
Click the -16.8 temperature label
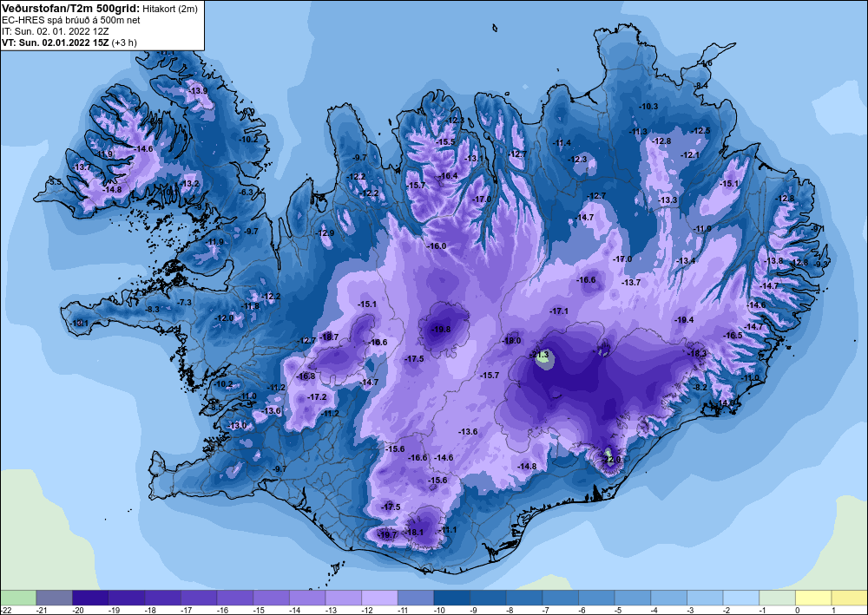[x=305, y=376]
